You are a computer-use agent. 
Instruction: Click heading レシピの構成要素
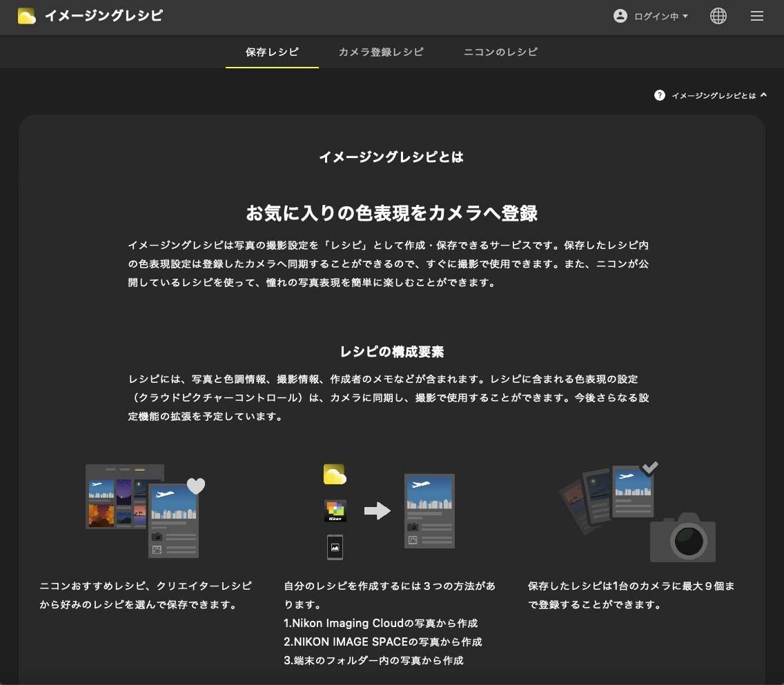tap(391, 352)
